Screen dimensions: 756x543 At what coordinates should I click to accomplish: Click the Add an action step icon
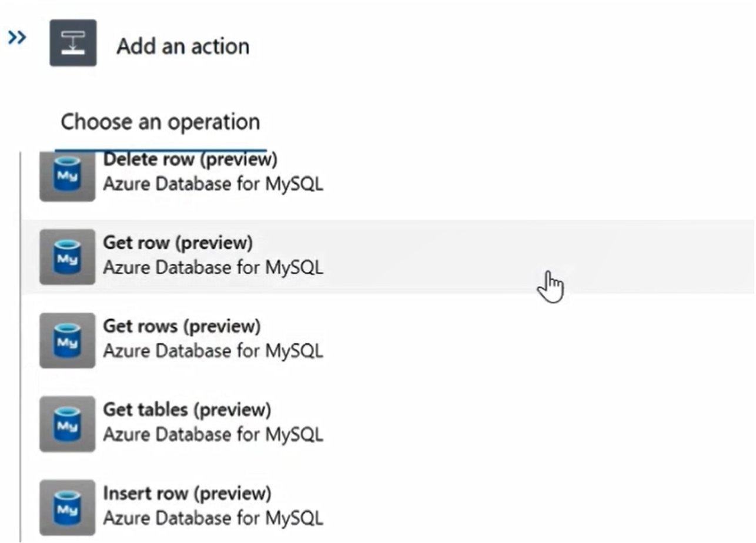coord(73,43)
